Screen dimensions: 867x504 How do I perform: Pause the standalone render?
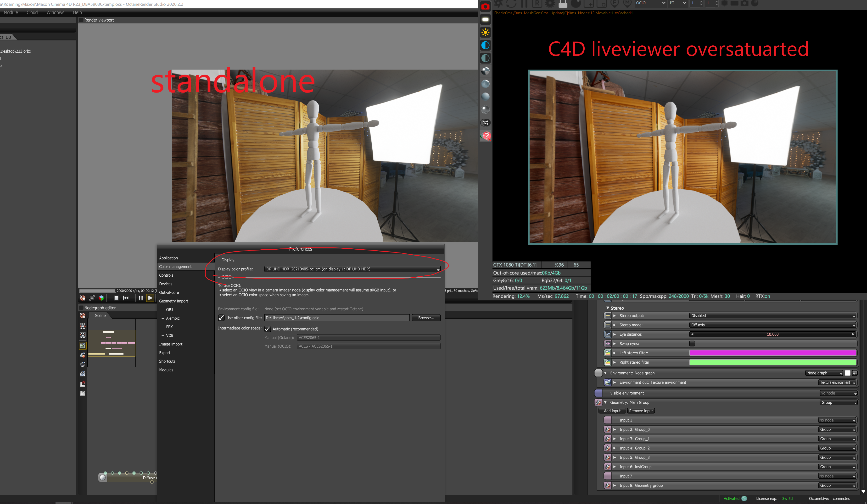coord(140,298)
